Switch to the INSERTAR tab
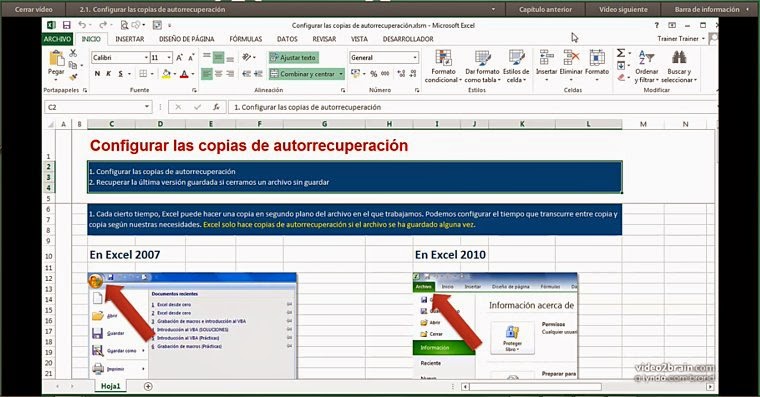 pos(129,39)
